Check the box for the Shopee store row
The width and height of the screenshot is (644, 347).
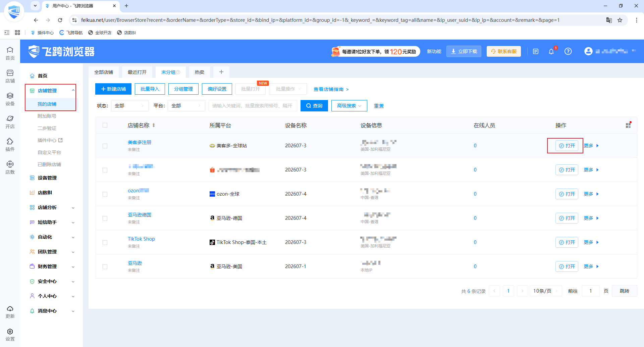tap(105, 170)
